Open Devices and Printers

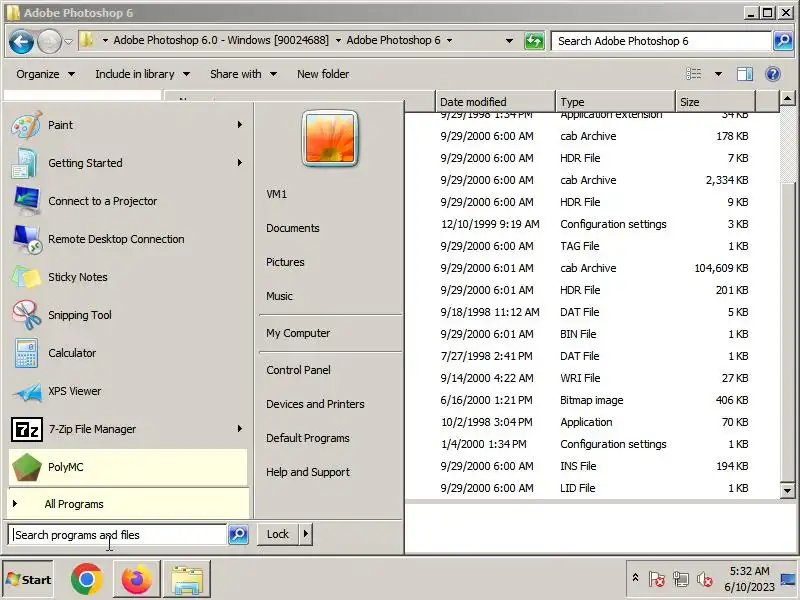pyautogui.click(x=315, y=404)
